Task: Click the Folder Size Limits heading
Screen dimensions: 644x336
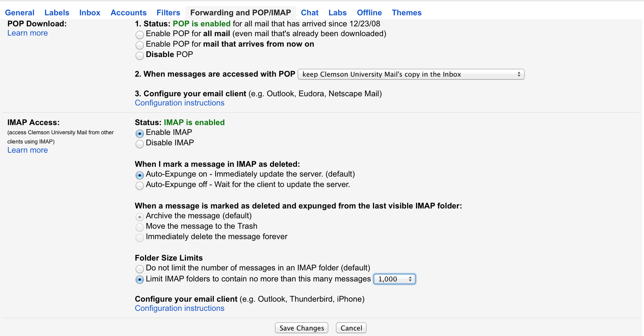Action: click(169, 258)
